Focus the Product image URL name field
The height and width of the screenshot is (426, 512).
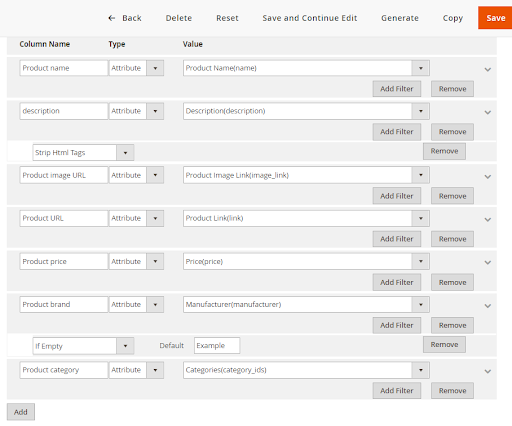pos(64,175)
